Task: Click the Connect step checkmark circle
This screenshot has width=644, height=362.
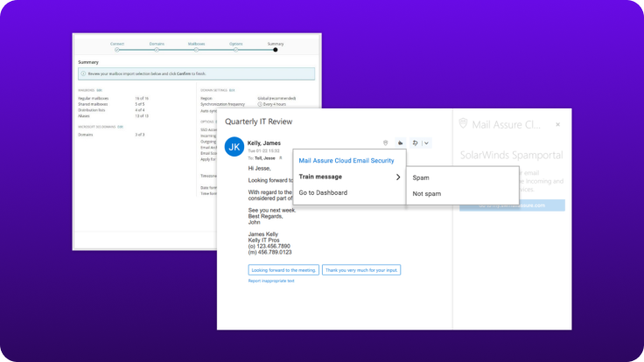Action: click(117, 50)
